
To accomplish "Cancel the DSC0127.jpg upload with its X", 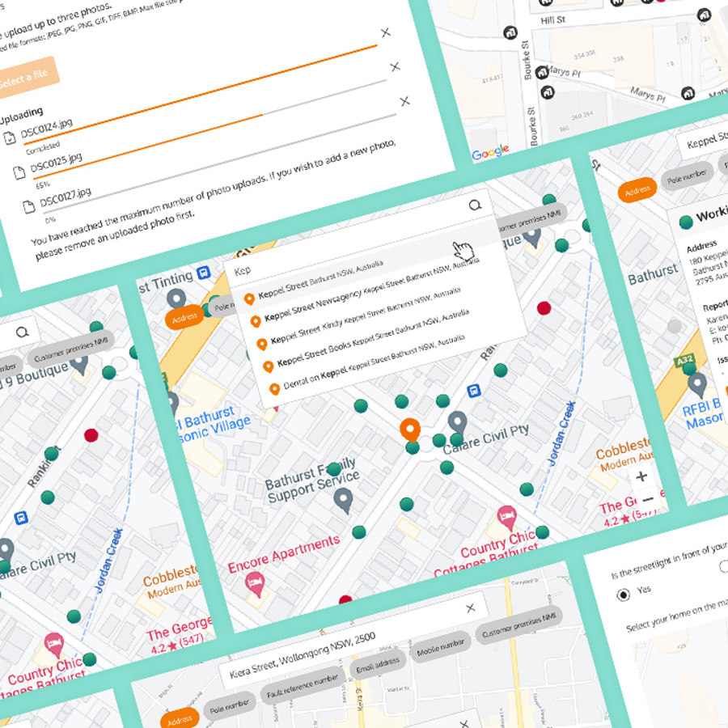I will 405,101.
